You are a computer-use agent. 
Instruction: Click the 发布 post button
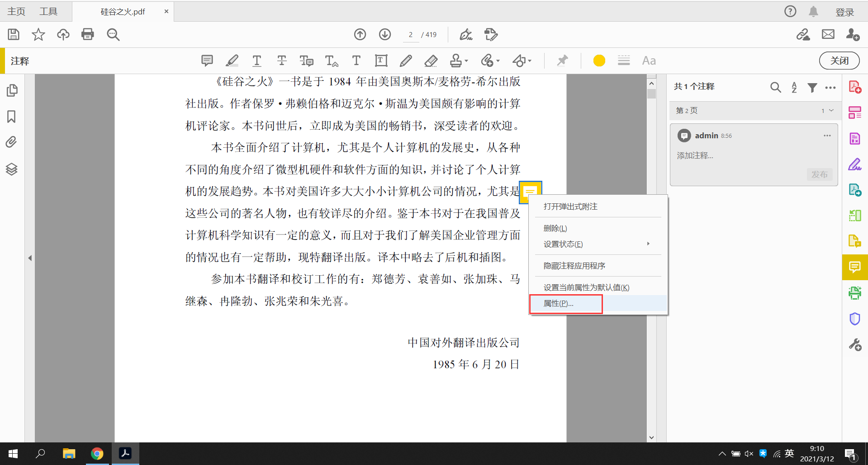pos(819,174)
